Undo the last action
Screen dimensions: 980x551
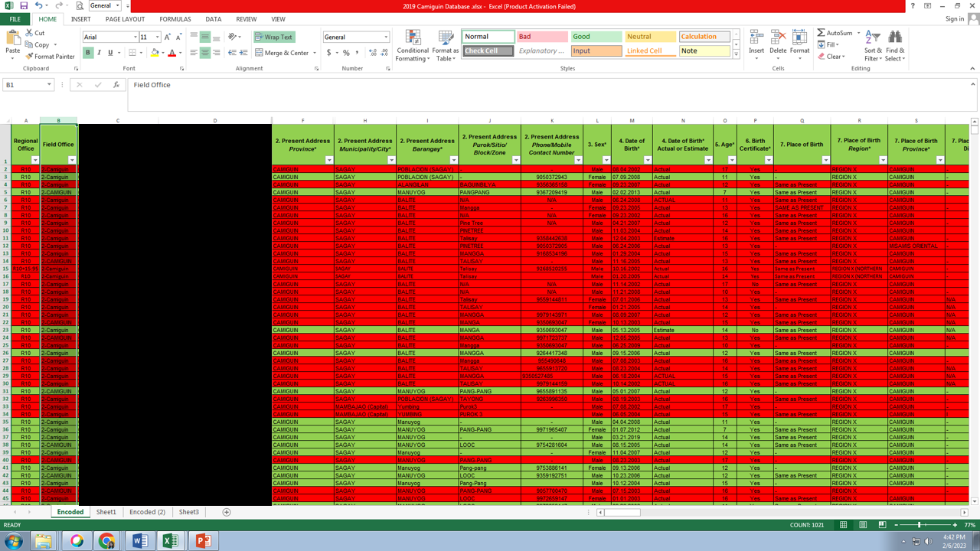38,6
